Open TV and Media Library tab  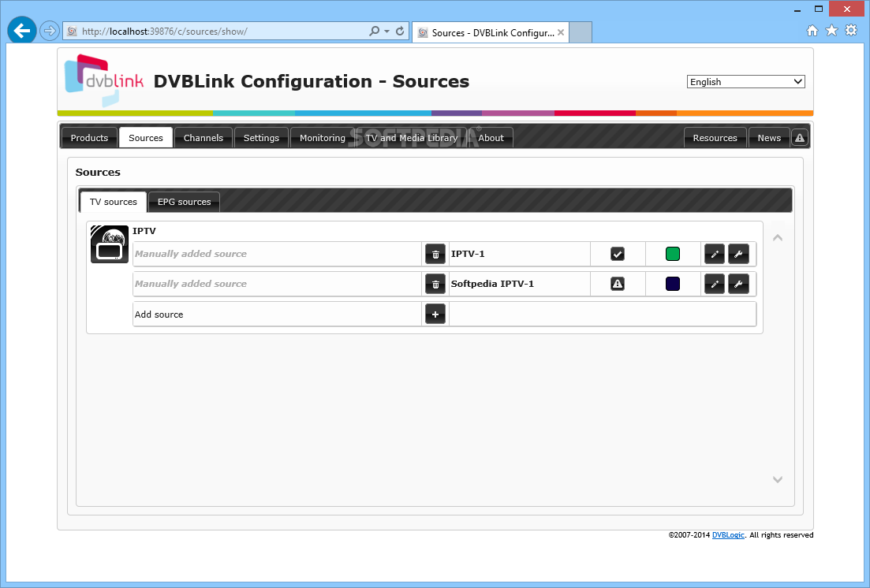point(411,138)
